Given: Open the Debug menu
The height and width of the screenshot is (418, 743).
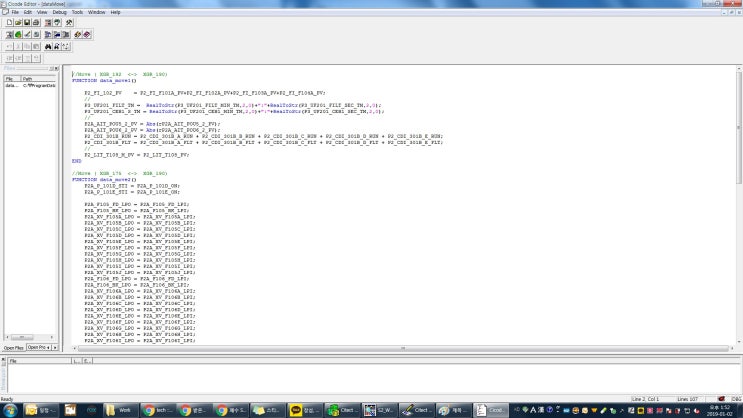Looking at the screenshot, I should pyautogui.click(x=61, y=12).
